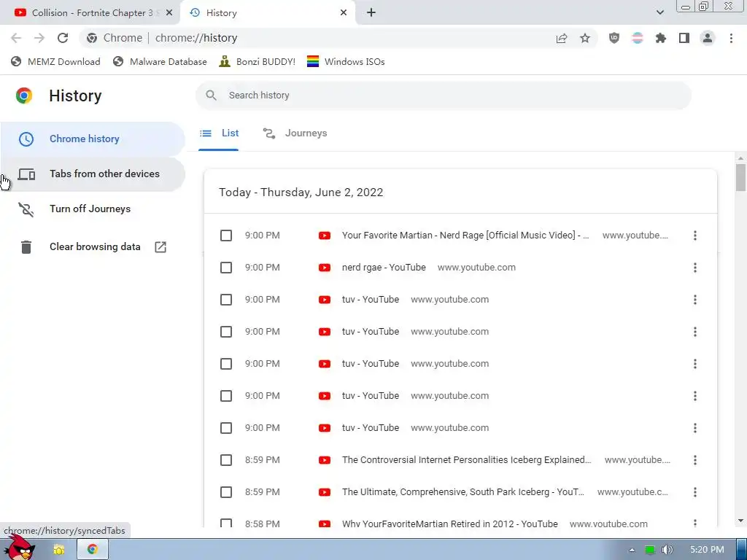Open actions menu for South Park Iceberg entry
747x560 pixels.
point(695,492)
